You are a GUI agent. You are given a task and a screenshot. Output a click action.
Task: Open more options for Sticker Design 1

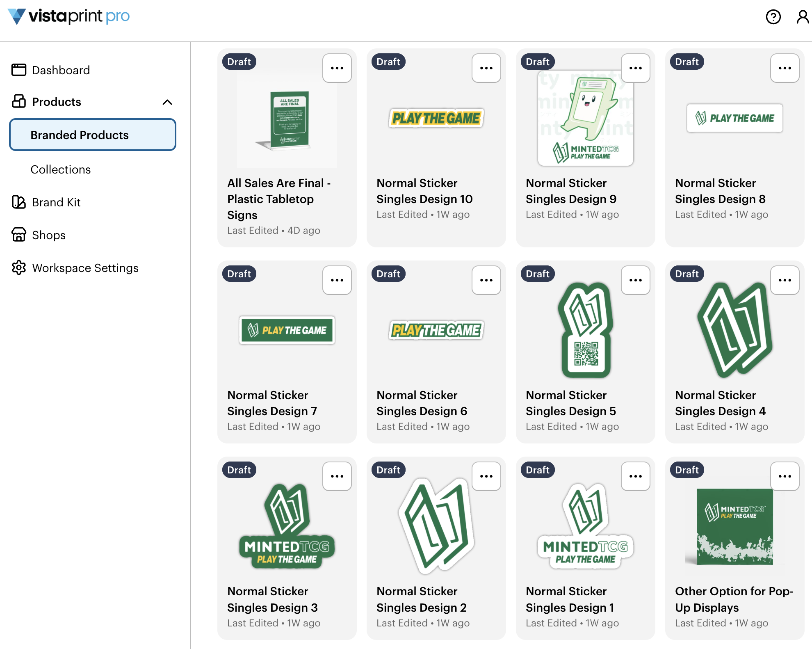(636, 476)
